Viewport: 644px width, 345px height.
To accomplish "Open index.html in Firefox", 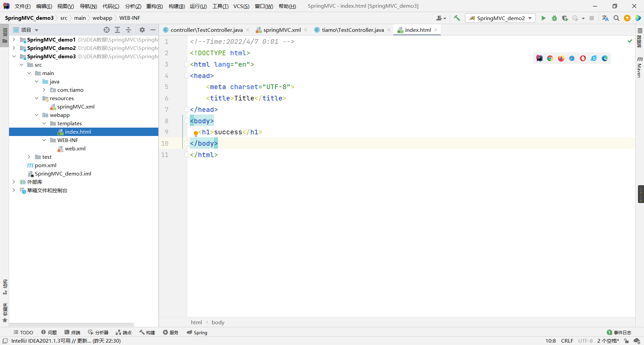I will [x=560, y=58].
